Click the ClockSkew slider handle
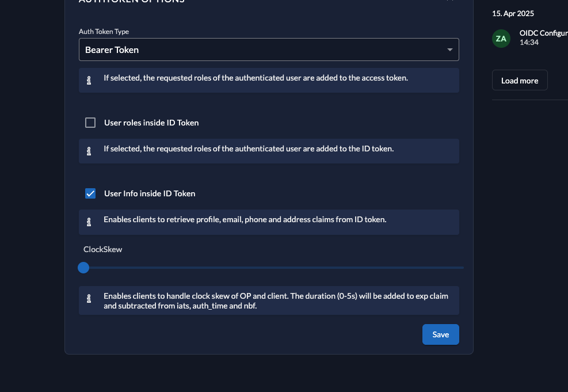568x392 pixels. tap(83, 268)
